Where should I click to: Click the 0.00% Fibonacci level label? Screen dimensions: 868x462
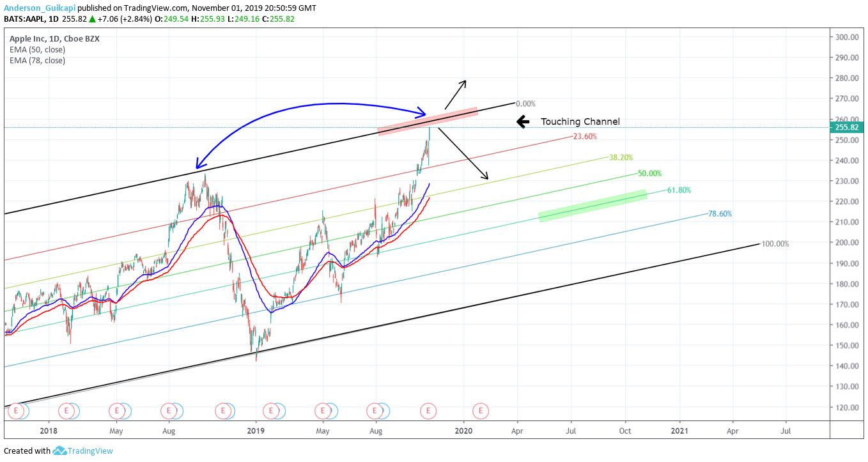pos(525,104)
